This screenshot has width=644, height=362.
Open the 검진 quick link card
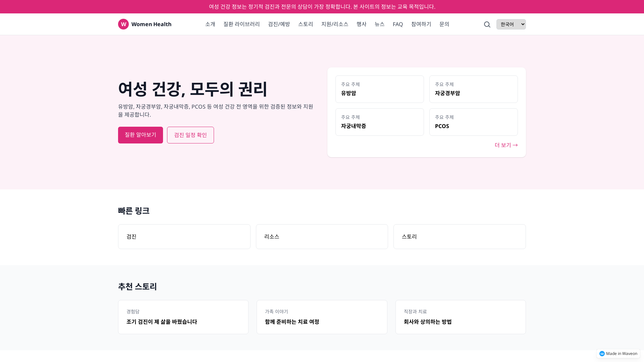tap(184, 236)
